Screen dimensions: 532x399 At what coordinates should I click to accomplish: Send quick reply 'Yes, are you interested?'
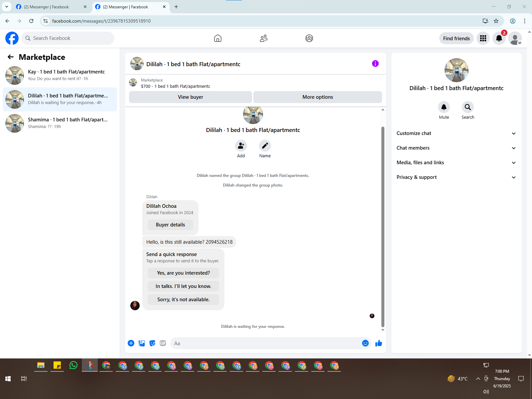pyautogui.click(x=183, y=273)
